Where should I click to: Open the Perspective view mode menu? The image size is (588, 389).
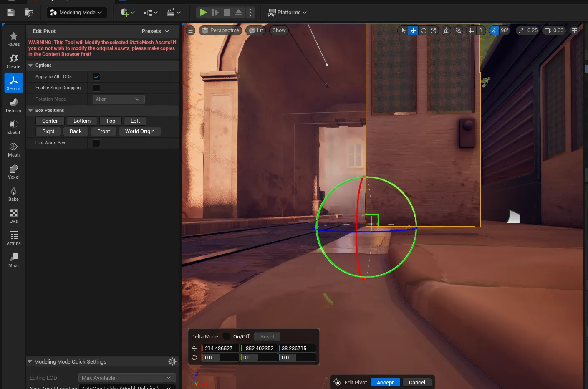coord(220,30)
